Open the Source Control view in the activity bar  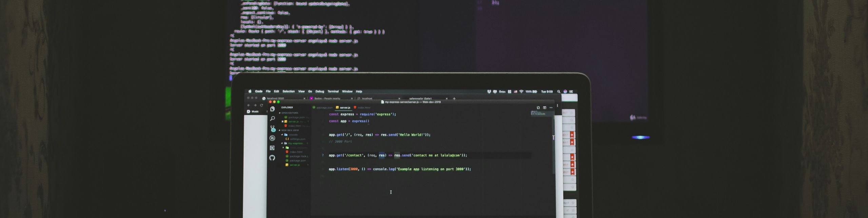[x=273, y=128]
